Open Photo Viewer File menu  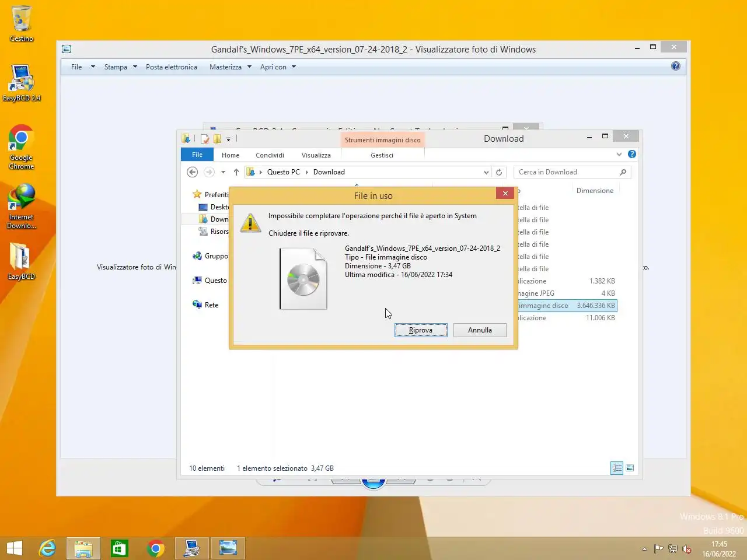82,67
